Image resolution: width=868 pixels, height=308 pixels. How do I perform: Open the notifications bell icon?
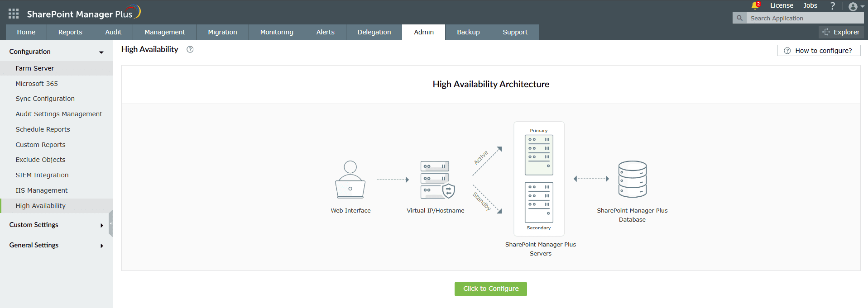click(x=755, y=5)
